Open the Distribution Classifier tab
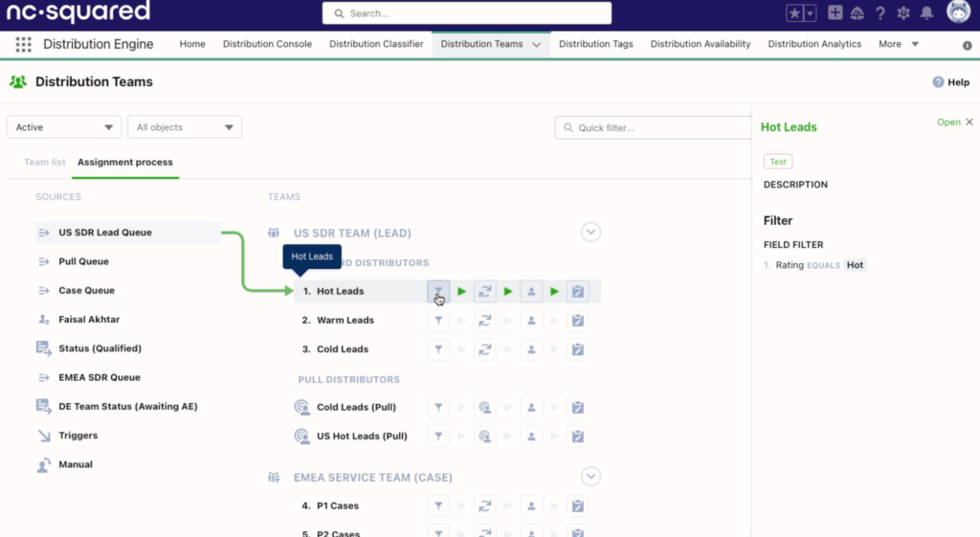980x537 pixels. [x=376, y=44]
